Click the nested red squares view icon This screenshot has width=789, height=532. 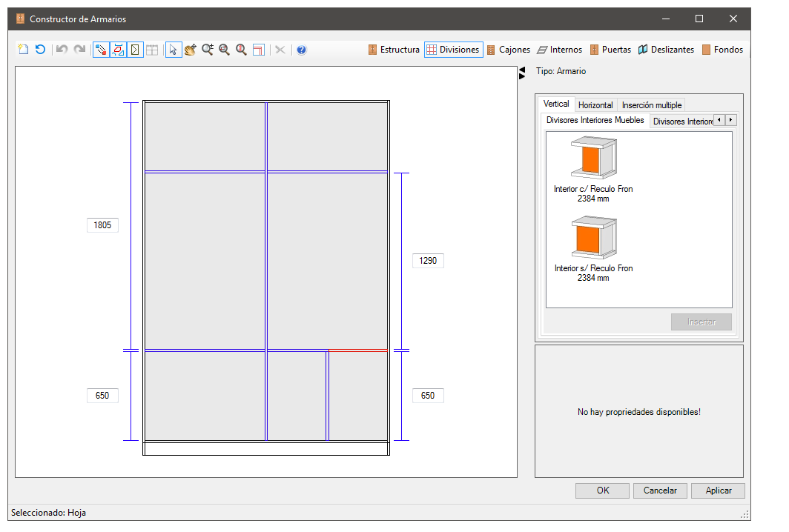[259, 50]
